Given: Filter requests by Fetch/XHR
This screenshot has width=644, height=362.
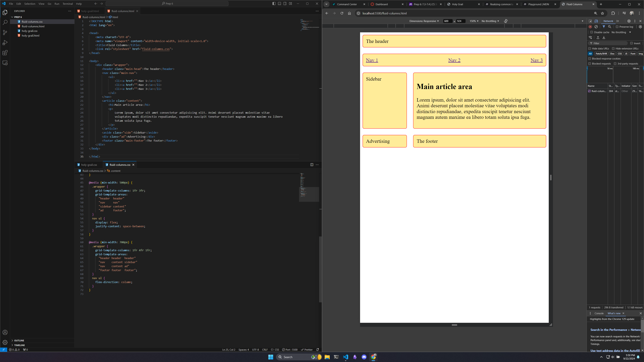Looking at the screenshot, I should 601,54.
